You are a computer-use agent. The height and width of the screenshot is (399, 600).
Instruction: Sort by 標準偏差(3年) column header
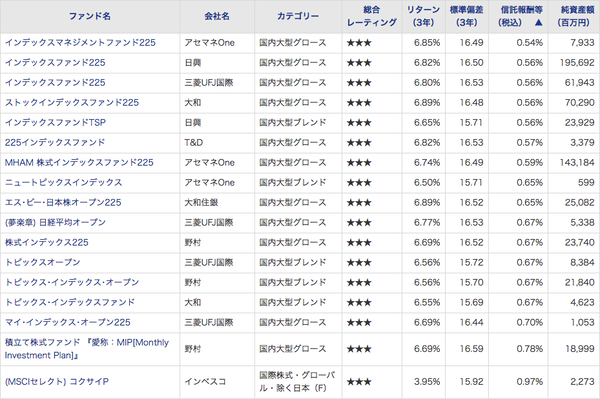click(x=466, y=16)
